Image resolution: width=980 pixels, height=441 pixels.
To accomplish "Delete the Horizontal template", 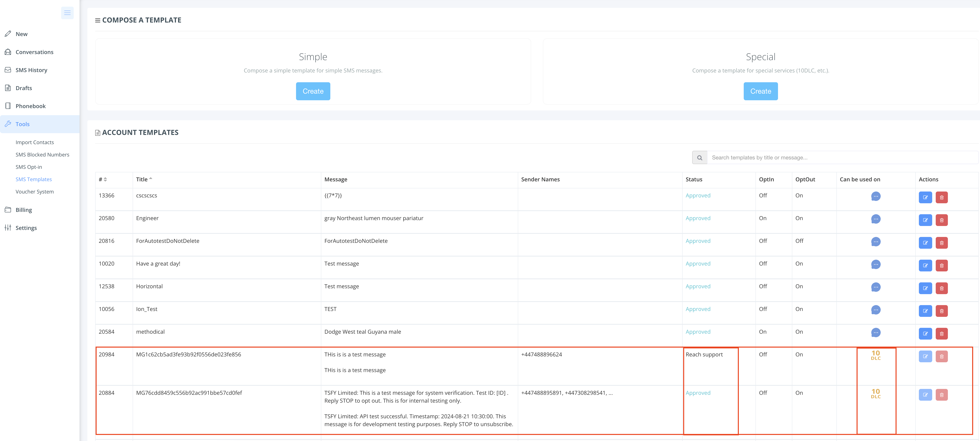I will coord(942,288).
